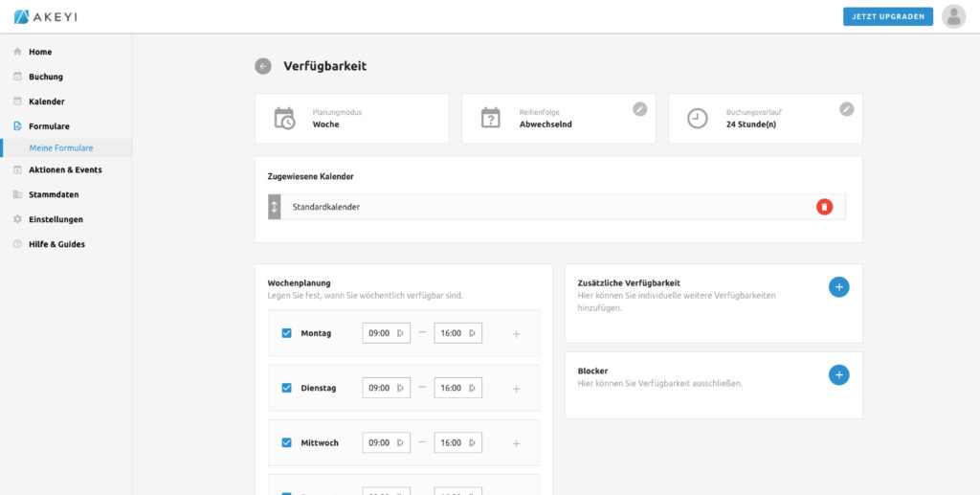
Task: Add Zusätzliche Verfügbarkeit with plus button
Action: click(838, 286)
